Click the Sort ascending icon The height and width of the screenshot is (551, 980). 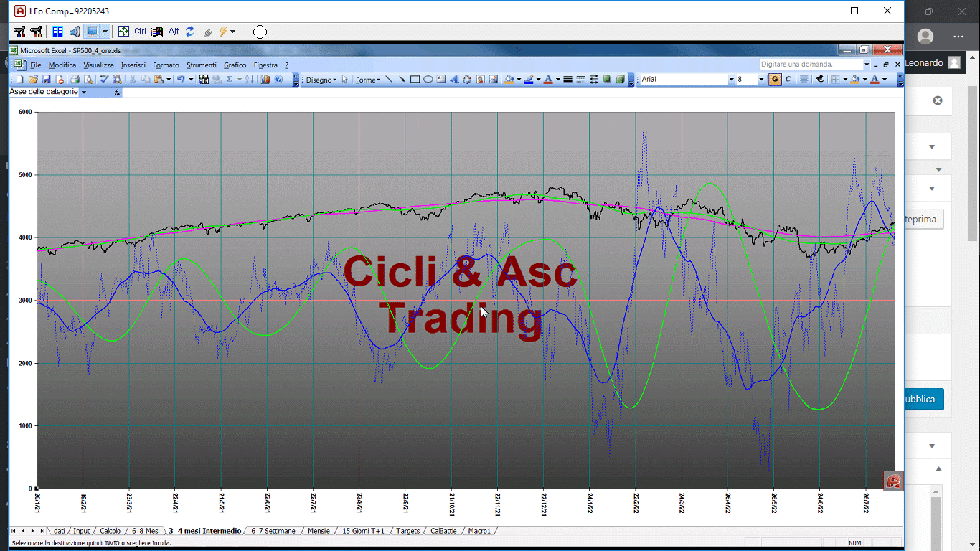point(250,79)
